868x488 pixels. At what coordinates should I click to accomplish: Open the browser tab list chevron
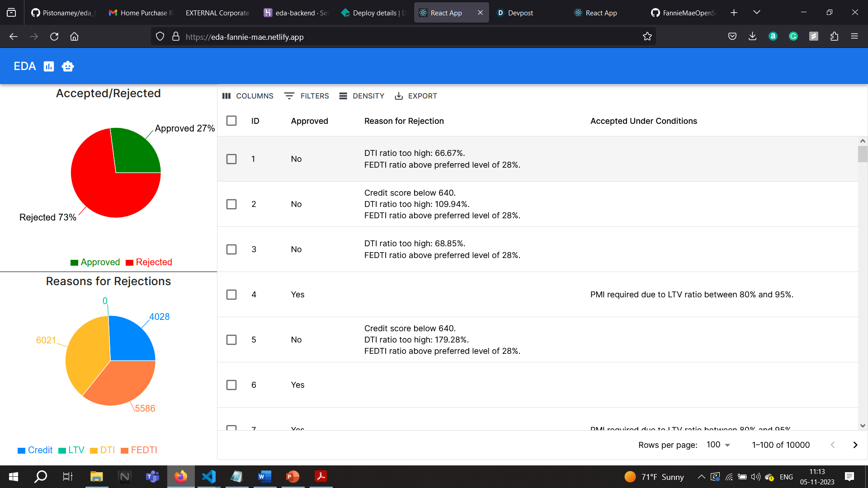click(x=756, y=12)
